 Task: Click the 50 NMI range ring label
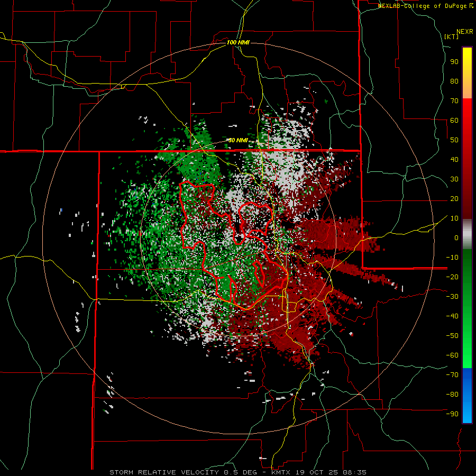click(x=238, y=140)
